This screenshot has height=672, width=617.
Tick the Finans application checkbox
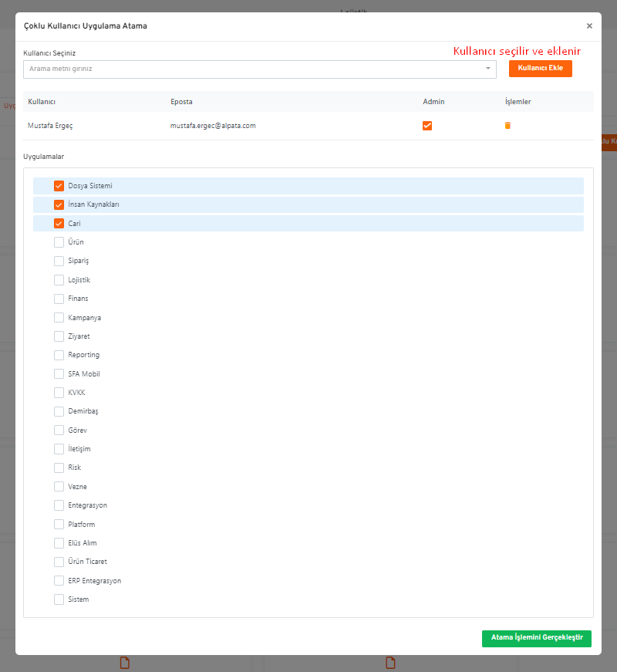tap(59, 299)
